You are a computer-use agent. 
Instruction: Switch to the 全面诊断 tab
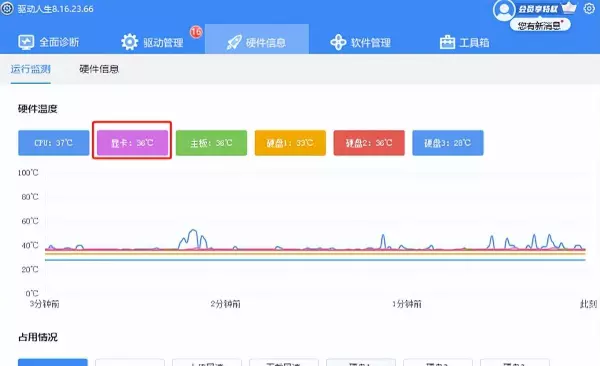[49, 42]
